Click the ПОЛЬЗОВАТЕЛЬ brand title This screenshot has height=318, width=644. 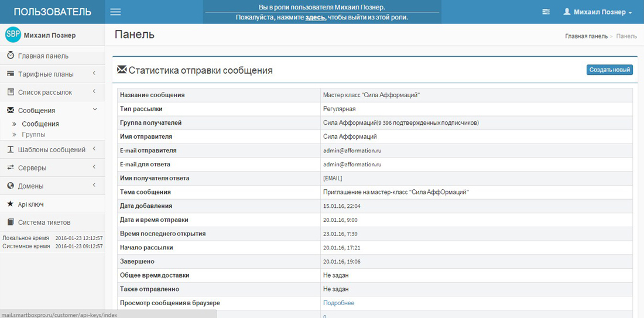pyautogui.click(x=53, y=12)
